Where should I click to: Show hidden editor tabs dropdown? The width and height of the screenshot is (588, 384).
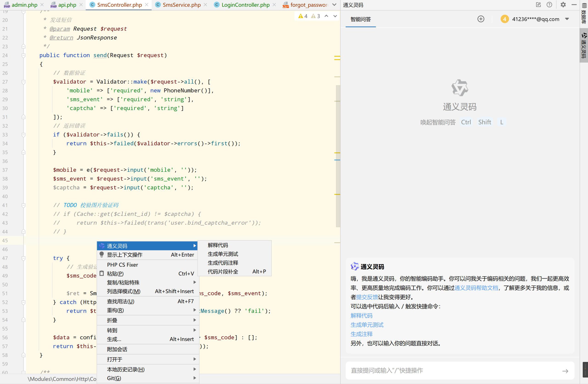pos(334,5)
